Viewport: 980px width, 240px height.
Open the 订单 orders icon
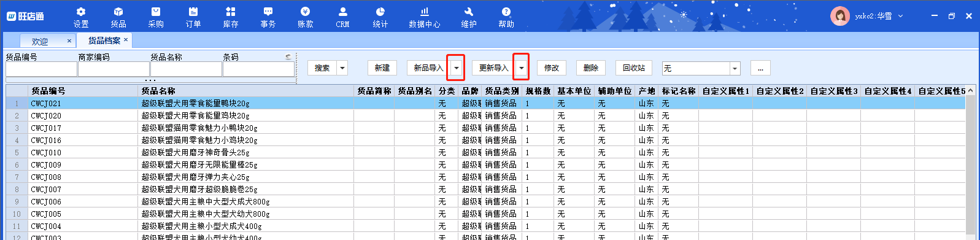193,12
